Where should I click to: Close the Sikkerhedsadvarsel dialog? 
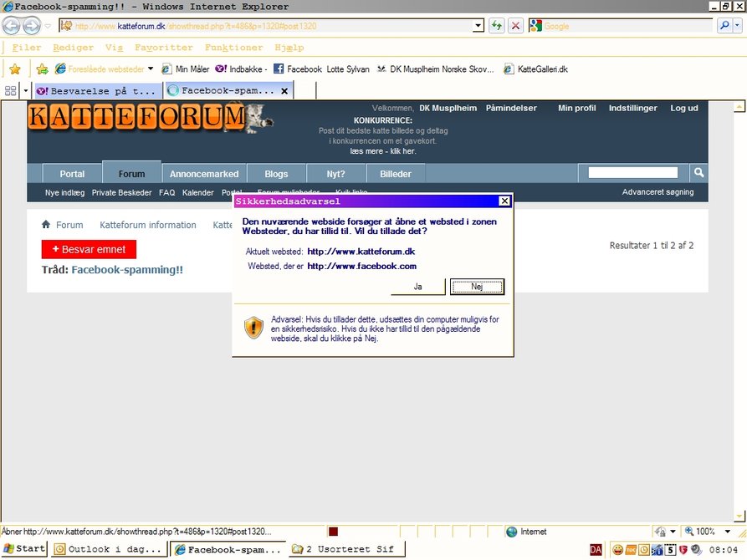click(x=504, y=201)
